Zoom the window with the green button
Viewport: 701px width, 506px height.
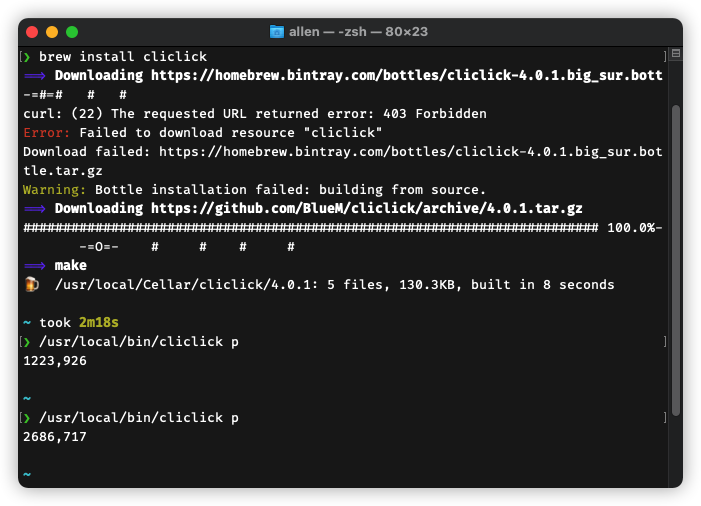pos(72,32)
